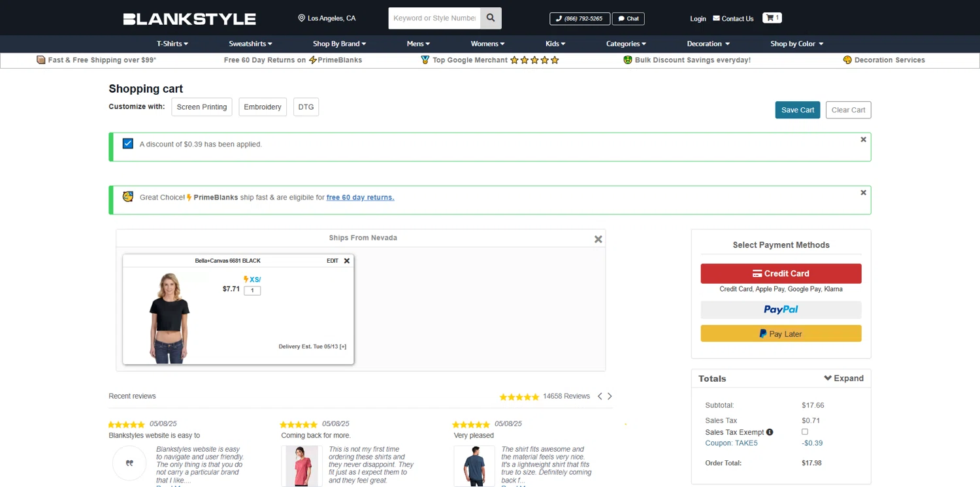The height and width of the screenshot is (487, 980).
Task: Click Free 60 Day Returns on PrimeBlanks
Action: (293, 60)
